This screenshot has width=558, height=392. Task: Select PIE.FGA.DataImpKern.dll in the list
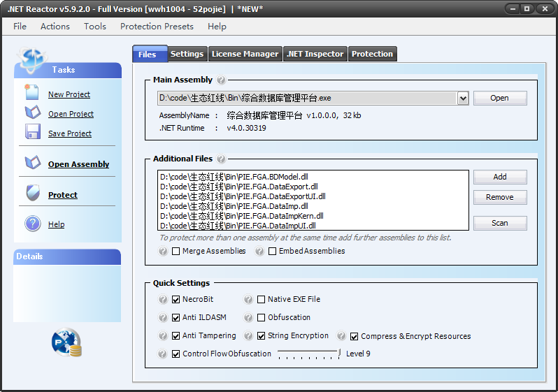click(x=242, y=216)
